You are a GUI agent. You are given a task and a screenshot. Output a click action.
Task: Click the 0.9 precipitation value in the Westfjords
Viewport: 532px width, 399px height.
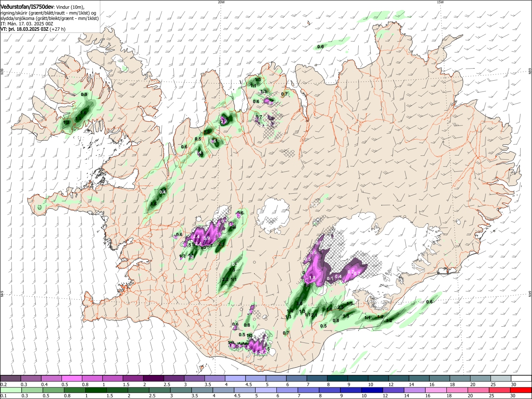pyautogui.click(x=84, y=95)
